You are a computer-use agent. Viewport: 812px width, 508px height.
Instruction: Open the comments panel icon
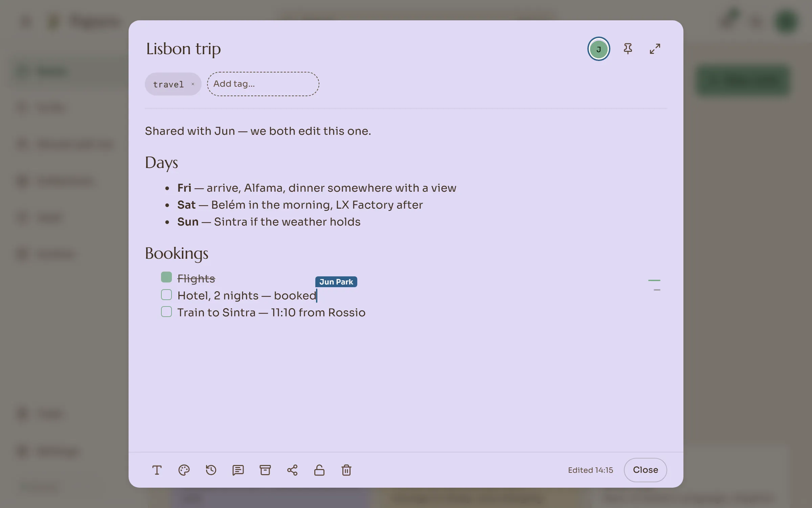(x=238, y=470)
